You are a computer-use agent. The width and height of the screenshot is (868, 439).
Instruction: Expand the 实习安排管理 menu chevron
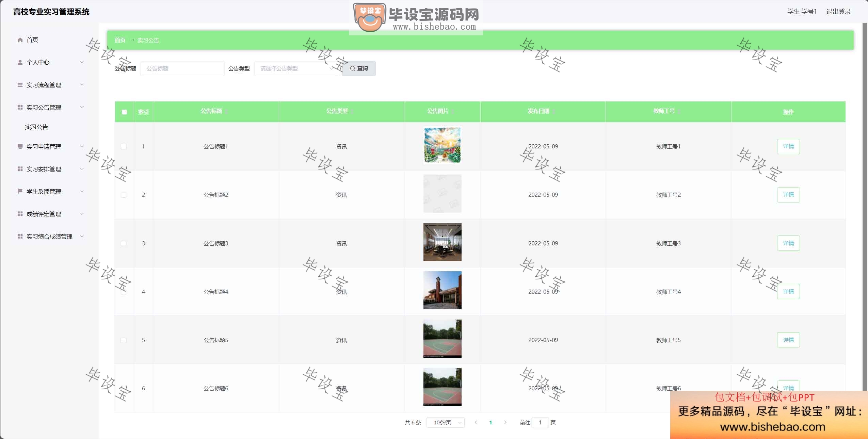coord(82,169)
